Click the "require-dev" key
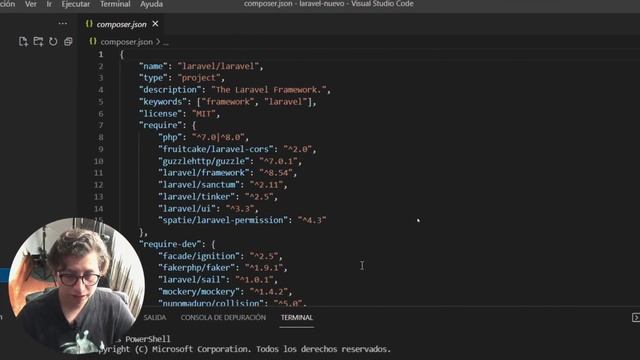This screenshot has width=640, height=360. [172, 244]
